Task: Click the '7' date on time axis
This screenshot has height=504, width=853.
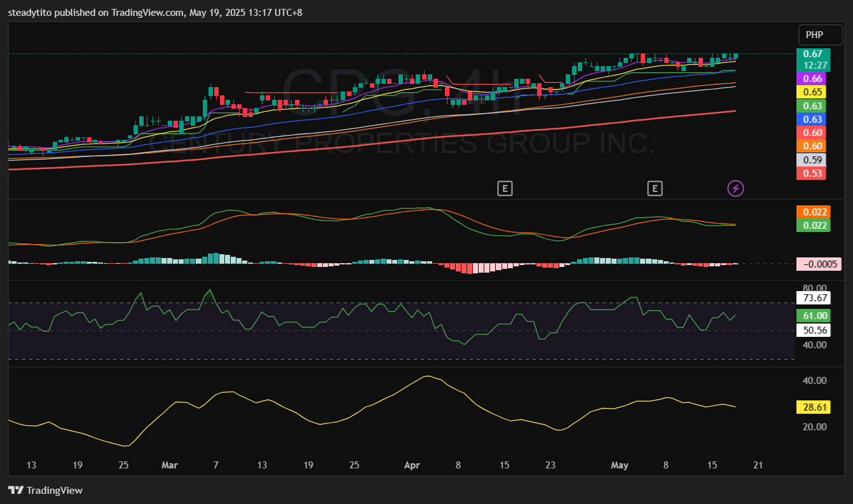Action: pos(216,465)
